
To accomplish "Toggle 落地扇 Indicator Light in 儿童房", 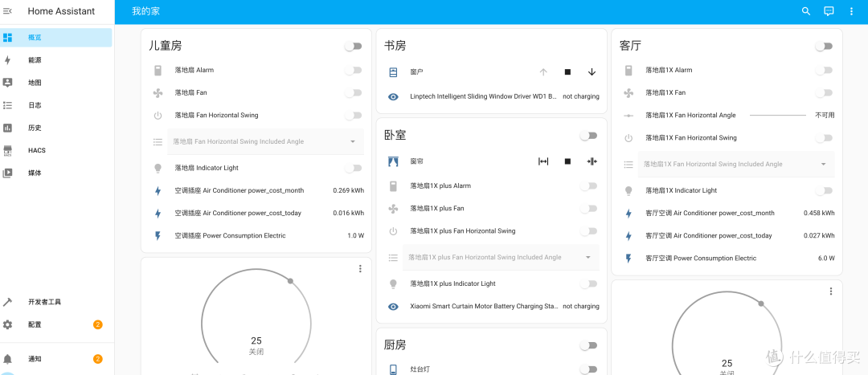I will click(x=353, y=168).
